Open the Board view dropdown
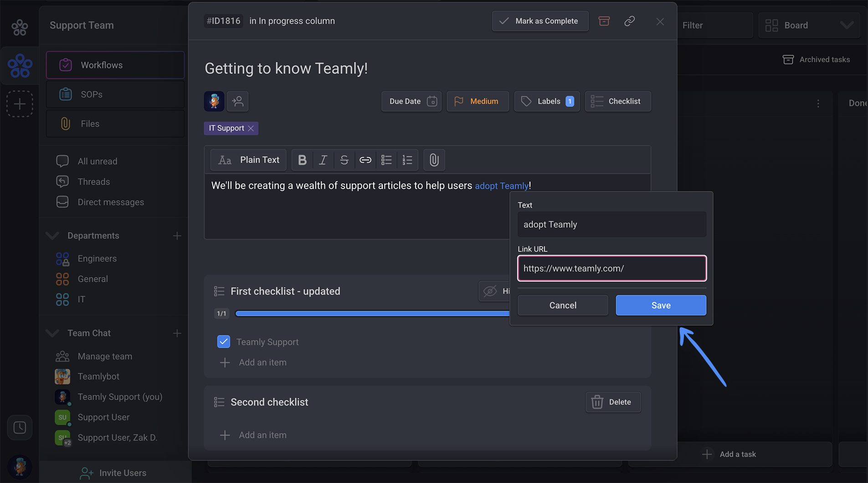 pyautogui.click(x=809, y=26)
